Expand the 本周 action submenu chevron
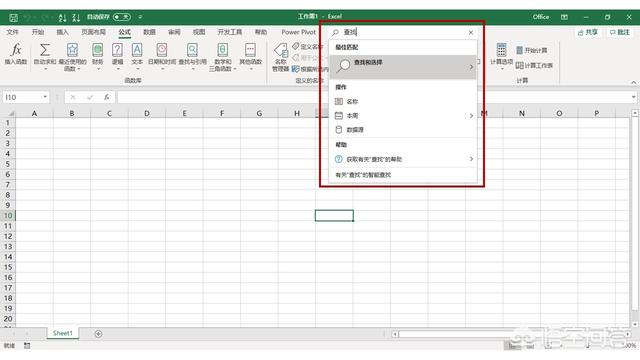This screenshot has width=640, height=360. (x=471, y=116)
